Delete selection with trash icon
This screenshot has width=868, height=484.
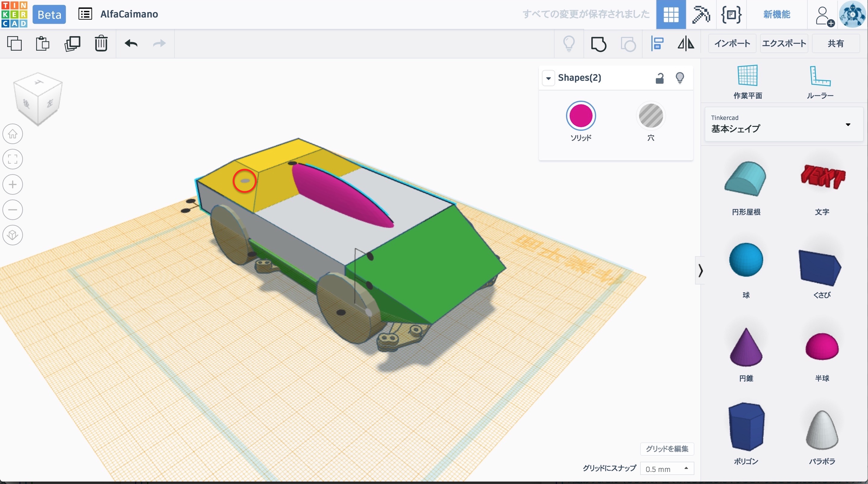click(101, 43)
